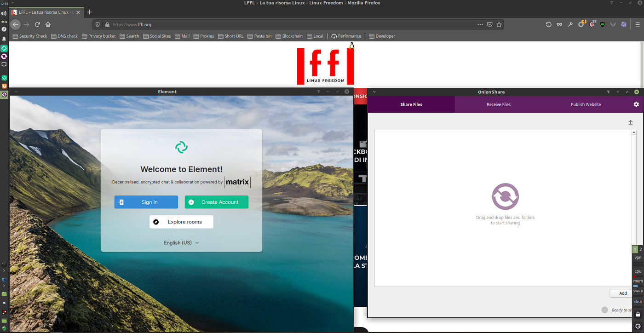644x333 pixels.
Task: Save page to Pocket
Action: 490,24
